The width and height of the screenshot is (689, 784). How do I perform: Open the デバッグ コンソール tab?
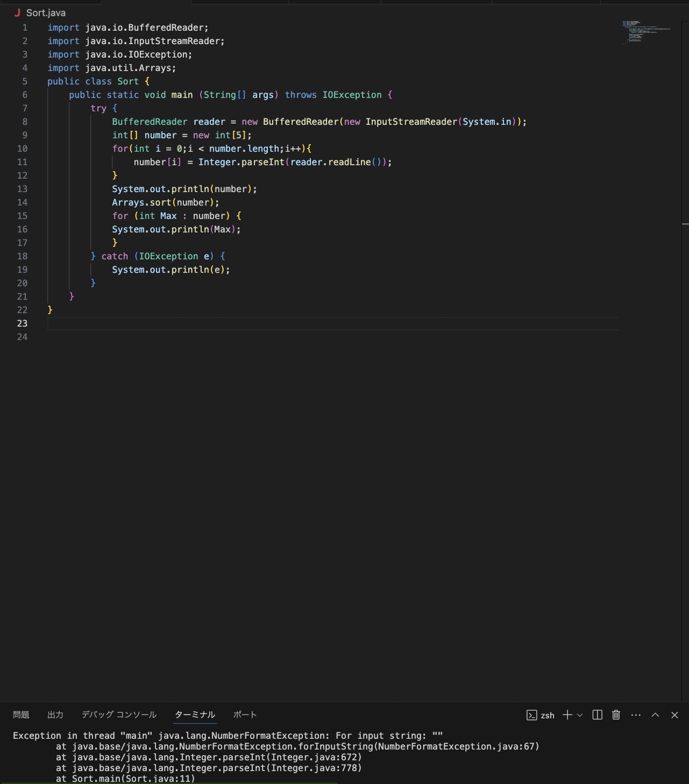119,715
